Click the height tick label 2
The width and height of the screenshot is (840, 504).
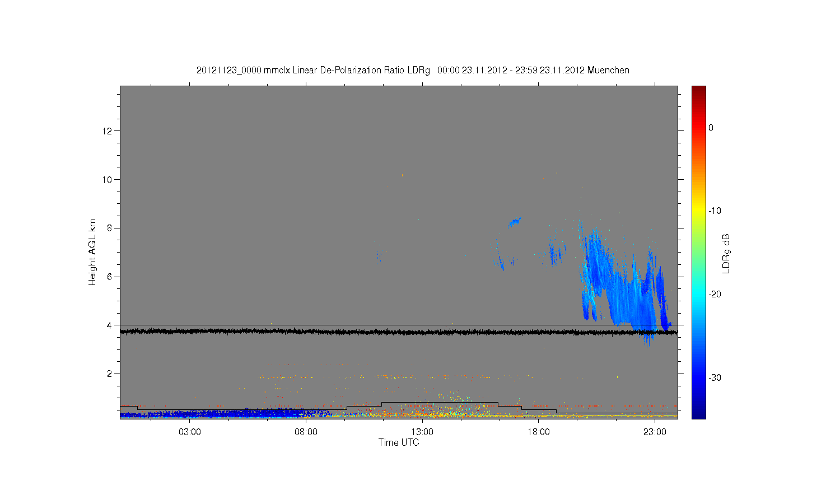tap(110, 374)
